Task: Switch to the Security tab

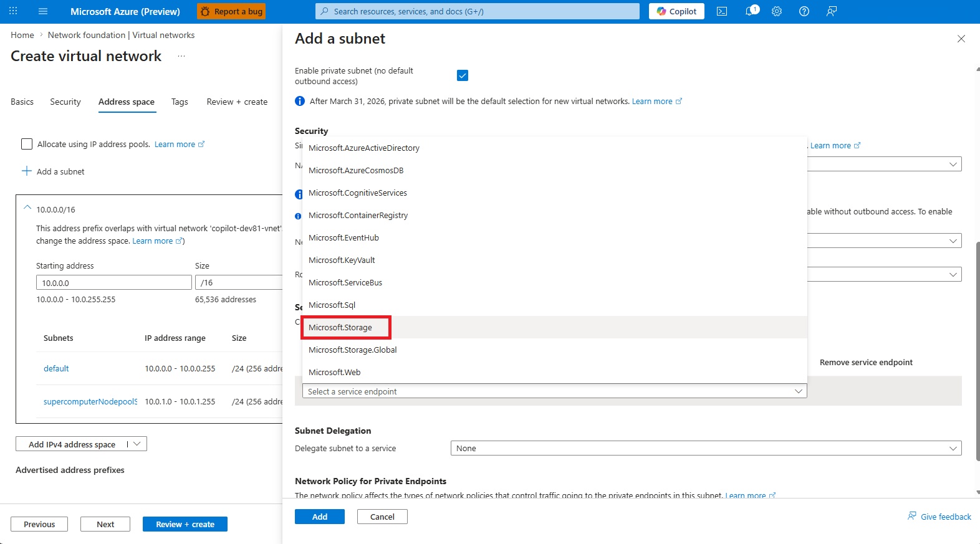Action: tap(65, 102)
